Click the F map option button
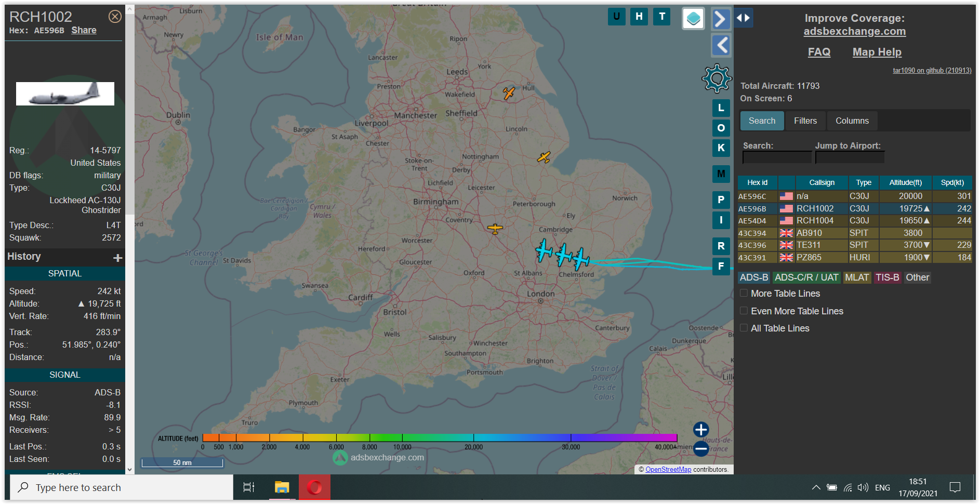 [x=721, y=266]
